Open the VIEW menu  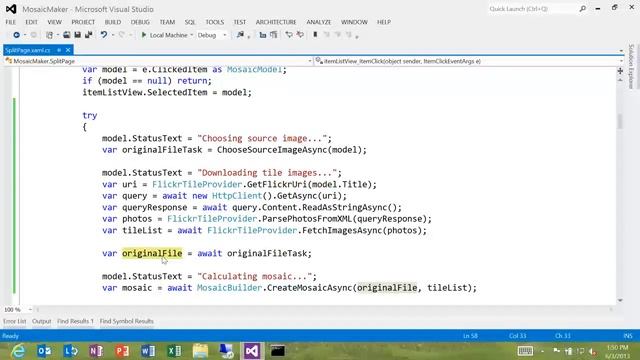point(54,22)
